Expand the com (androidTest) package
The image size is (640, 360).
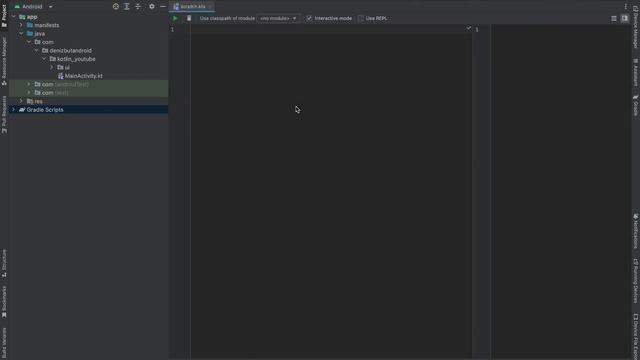[x=29, y=84]
